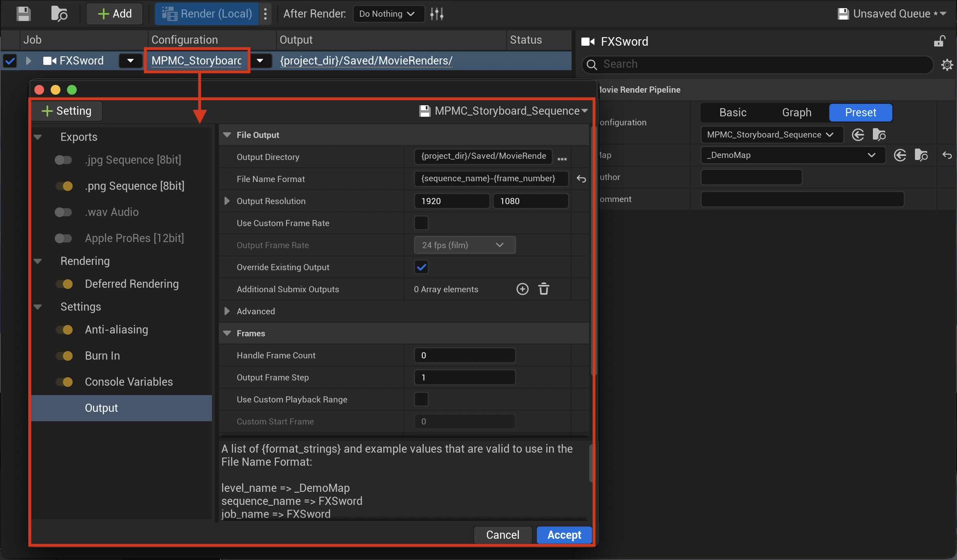Expand Output Resolution property
The image size is (957, 560).
(x=227, y=201)
